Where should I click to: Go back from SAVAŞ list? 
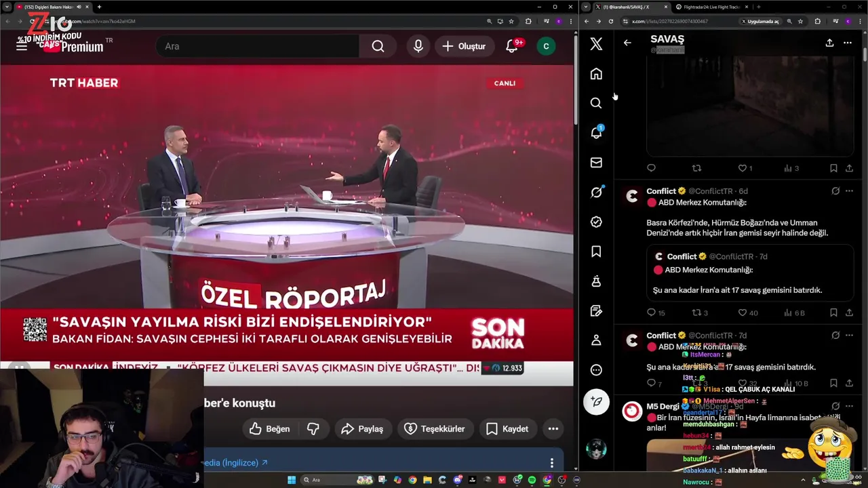(627, 43)
